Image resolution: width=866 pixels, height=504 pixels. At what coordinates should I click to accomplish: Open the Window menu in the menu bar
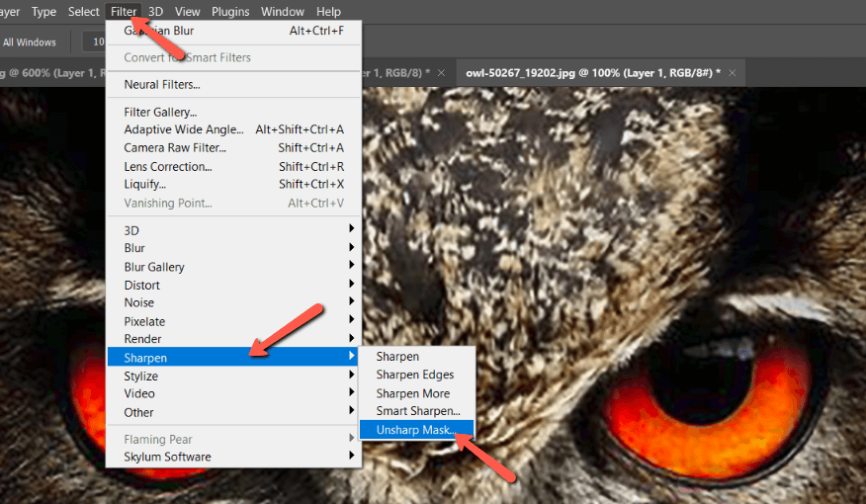283,12
